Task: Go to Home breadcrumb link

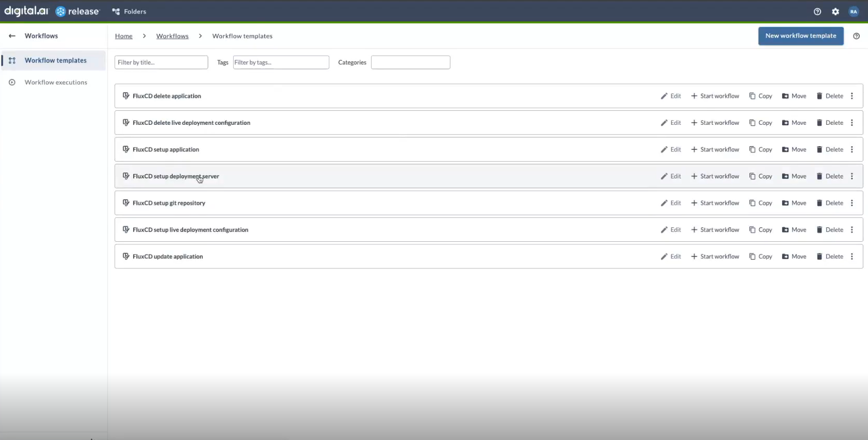Action: 124,36
